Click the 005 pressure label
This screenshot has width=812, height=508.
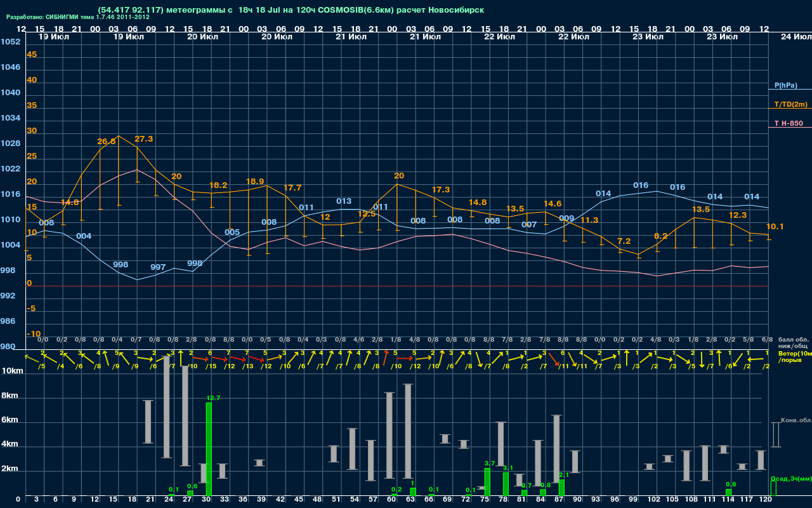[232, 232]
